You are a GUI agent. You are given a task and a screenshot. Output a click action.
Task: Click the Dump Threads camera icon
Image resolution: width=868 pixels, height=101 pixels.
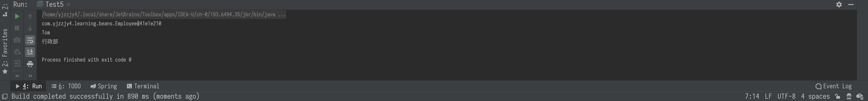click(x=17, y=40)
